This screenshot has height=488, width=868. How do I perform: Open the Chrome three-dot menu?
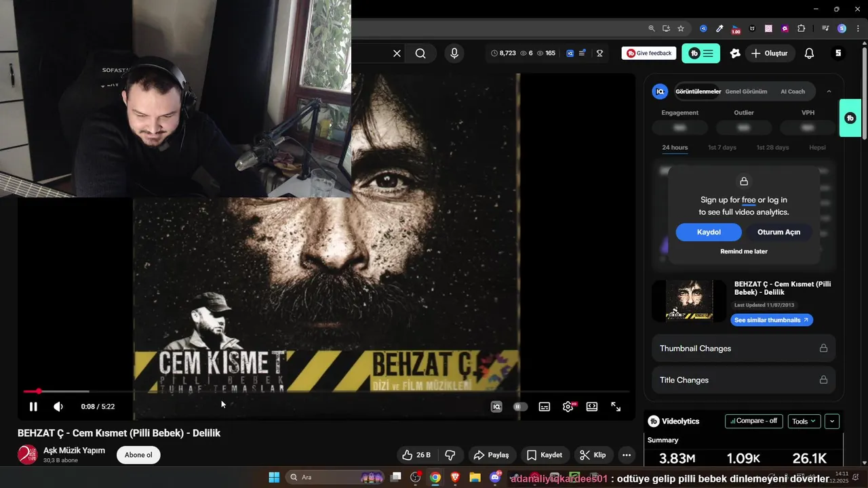(858, 28)
